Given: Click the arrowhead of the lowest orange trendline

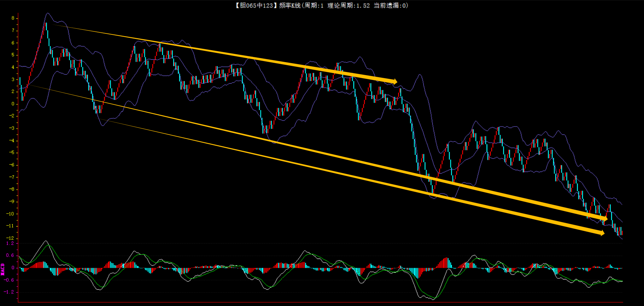Looking at the screenshot, I should [x=602, y=233].
